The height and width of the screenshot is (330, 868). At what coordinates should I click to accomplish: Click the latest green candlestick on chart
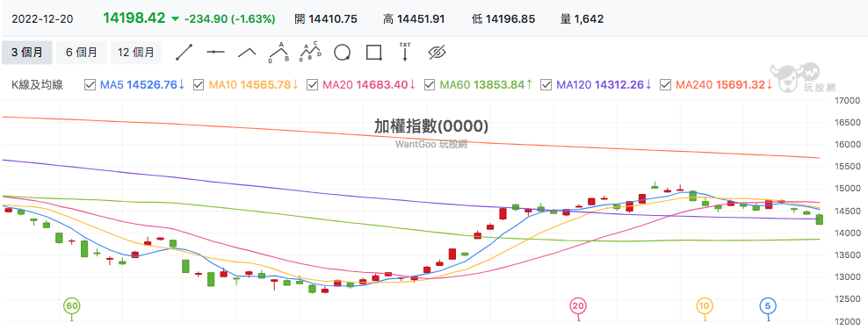coord(820,219)
